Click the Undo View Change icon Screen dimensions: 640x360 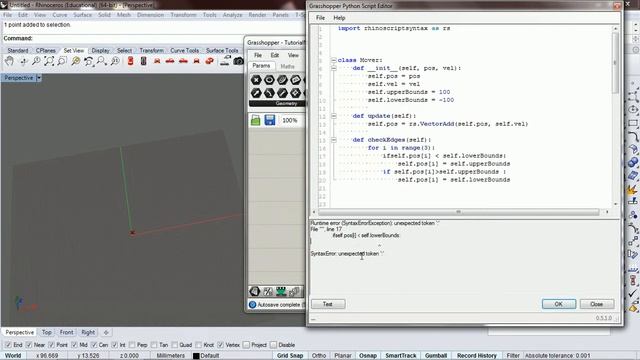89,61
